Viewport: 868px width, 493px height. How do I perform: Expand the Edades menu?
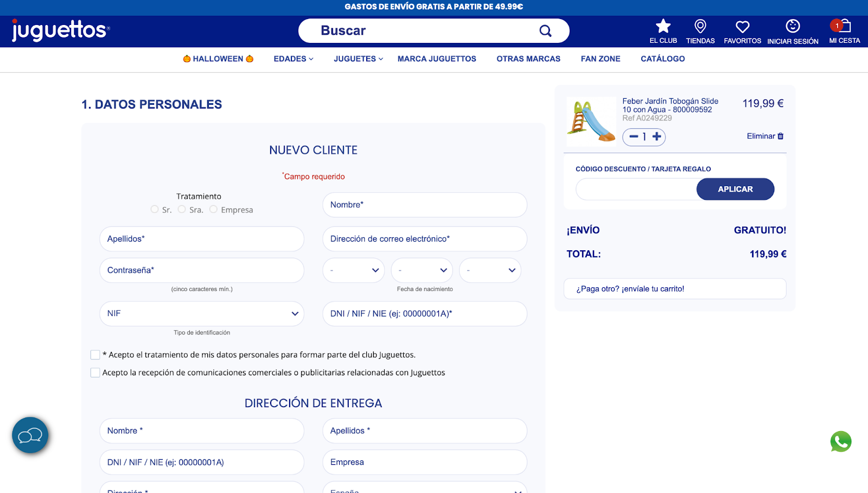pos(293,59)
